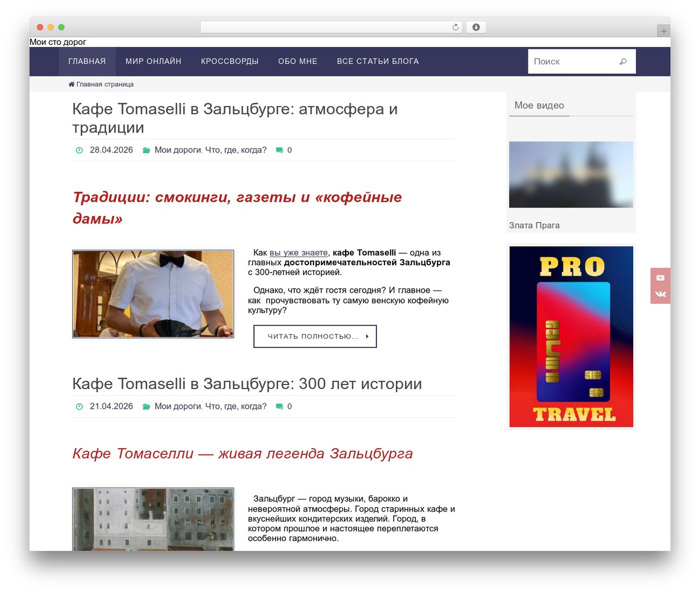Viewport: 700px width, 593px height.
Task: Open ВСЕ СТАТЬИ БЛОГА menu item
Action: pyautogui.click(x=378, y=61)
